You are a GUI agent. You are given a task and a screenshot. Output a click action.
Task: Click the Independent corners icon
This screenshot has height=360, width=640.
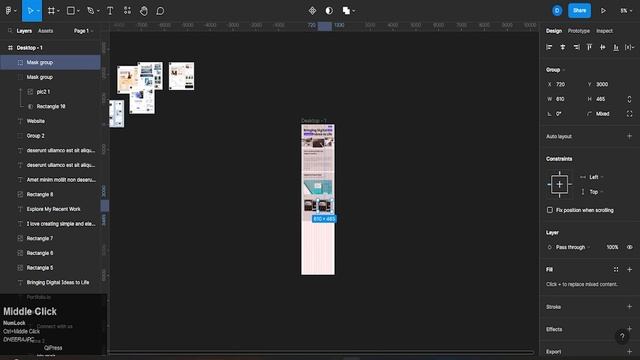point(629,114)
